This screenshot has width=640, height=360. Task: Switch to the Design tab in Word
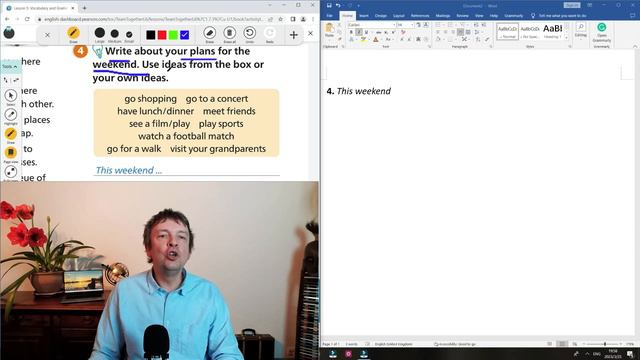(x=380, y=16)
